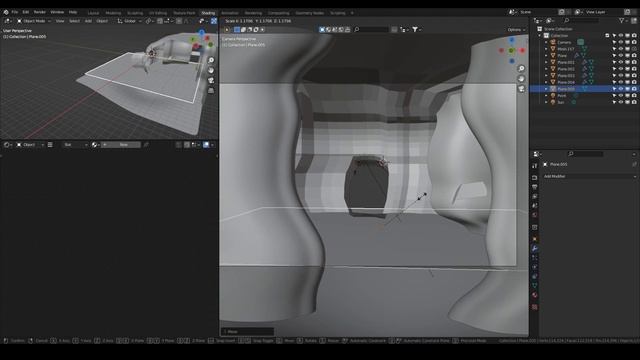Open the View menu in left viewport header
Image resolution: width=640 pixels, height=360 pixels.
click(x=60, y=21)
